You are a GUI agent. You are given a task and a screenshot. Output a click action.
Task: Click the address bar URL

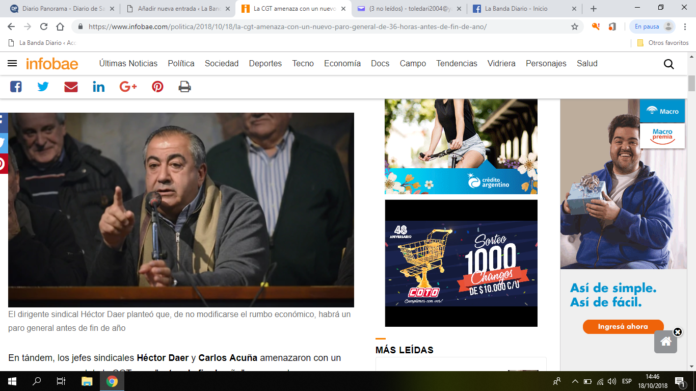(287, 27)
